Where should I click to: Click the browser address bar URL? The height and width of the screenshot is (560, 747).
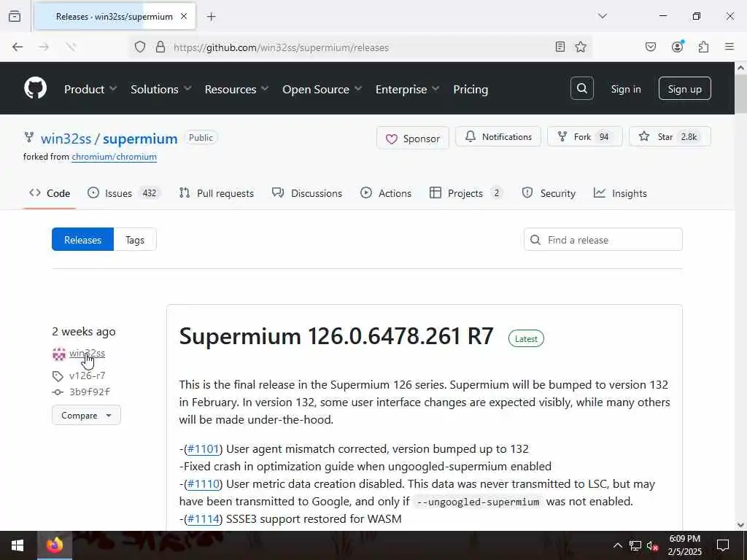pos(281,47)
